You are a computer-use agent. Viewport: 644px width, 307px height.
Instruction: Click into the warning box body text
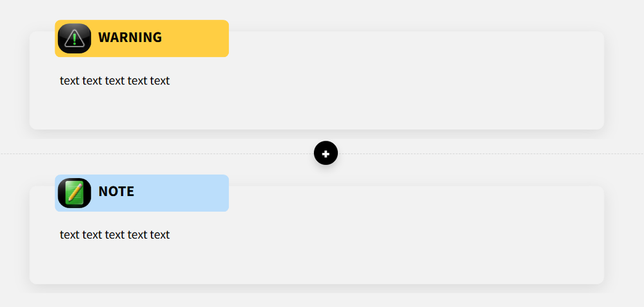click(115, 81)
